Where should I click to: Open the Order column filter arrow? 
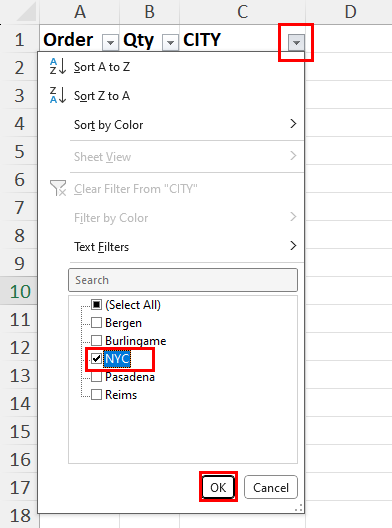point(110,42)
